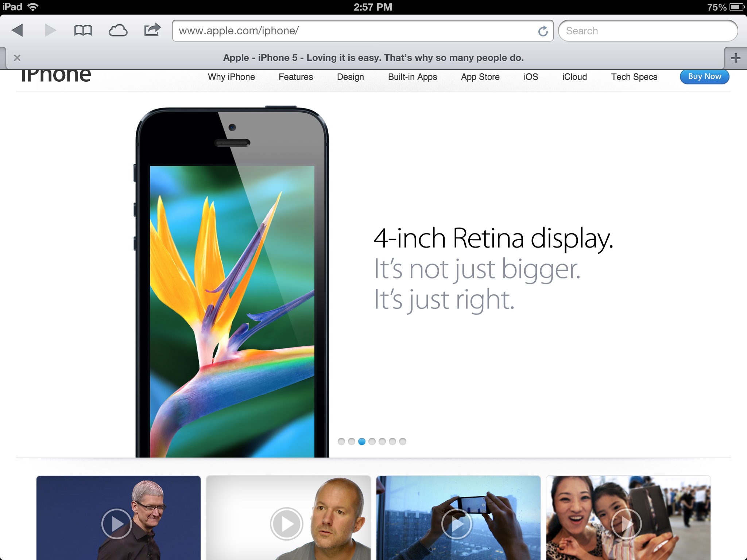The height and width of the screenshot is (560, 747).
Task: View Tech Specs page
Action: [x=634, y=77]
